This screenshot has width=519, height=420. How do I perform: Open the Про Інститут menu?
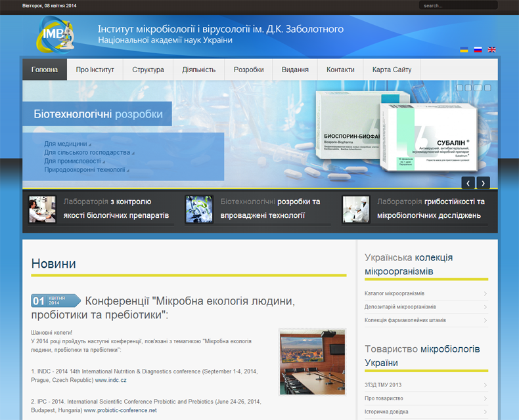pyautogui.click(x=95, y=70)
